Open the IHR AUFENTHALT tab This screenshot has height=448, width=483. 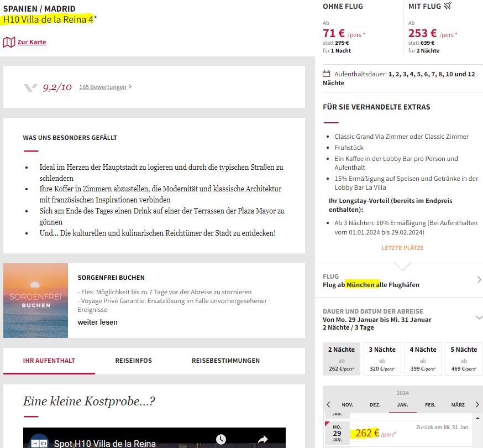49,361
